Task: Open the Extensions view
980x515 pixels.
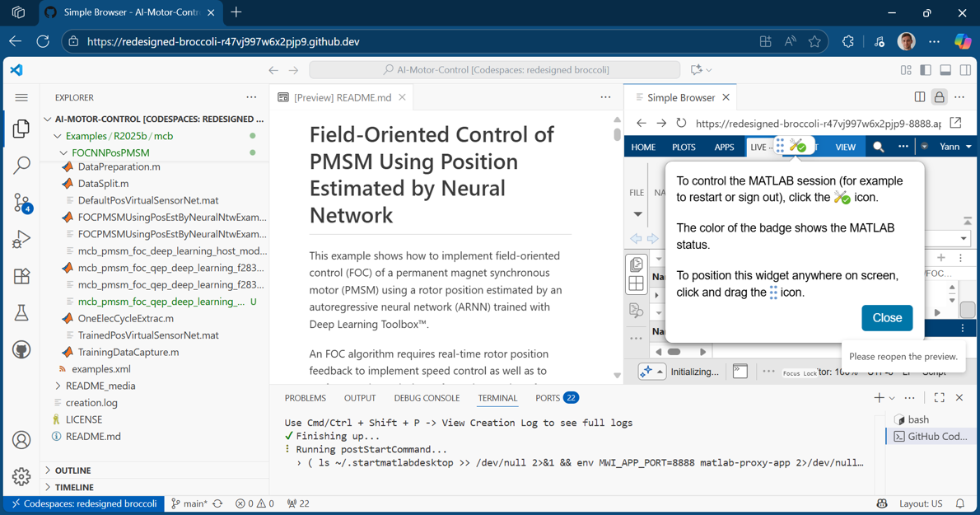Action: coord(21,276)
